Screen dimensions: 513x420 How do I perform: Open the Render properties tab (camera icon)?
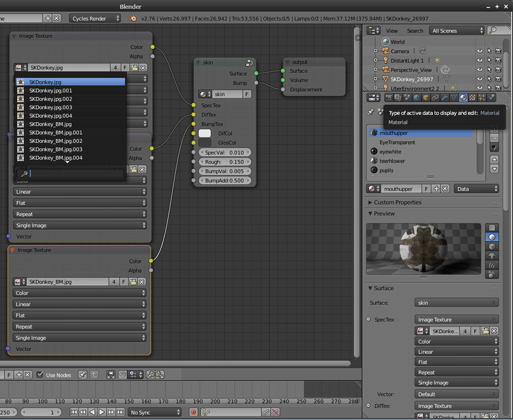coord(388,97)
